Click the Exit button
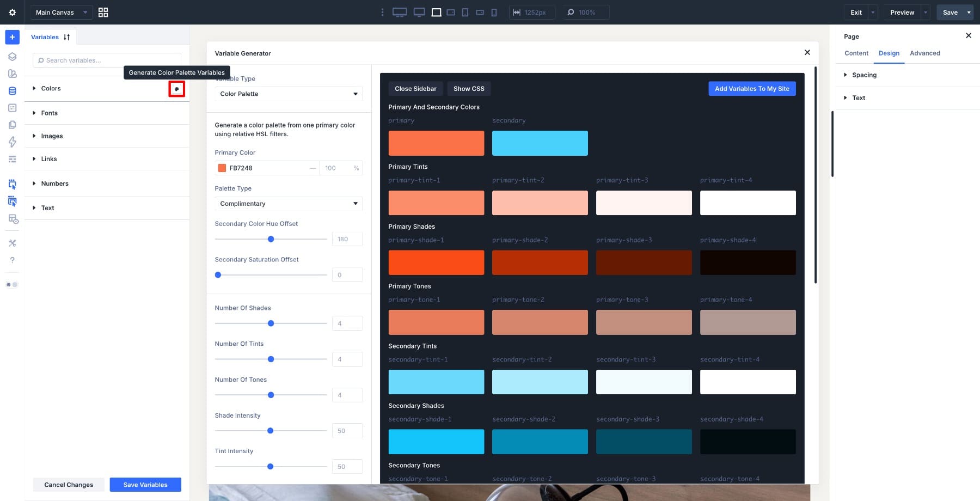Screen dimensions: 980x501 point(856,12)
